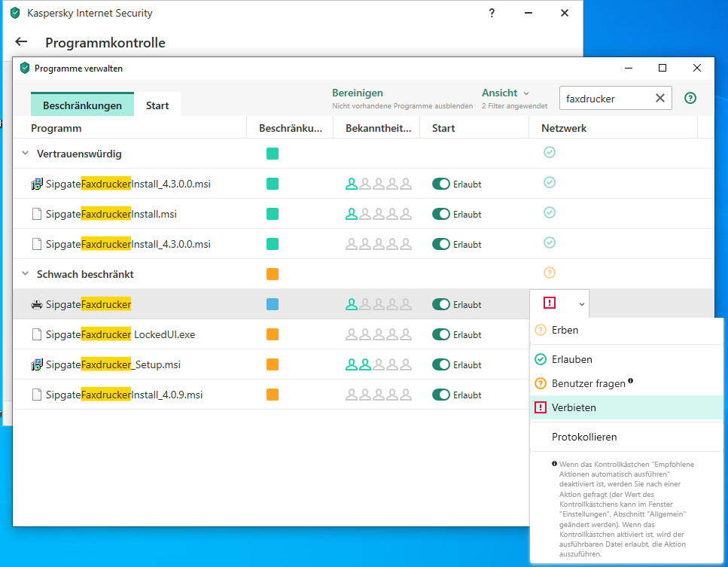
Task: Toggle start switch for SipgateFaxdruckerInstall.msi
Action: coord(440,214)
